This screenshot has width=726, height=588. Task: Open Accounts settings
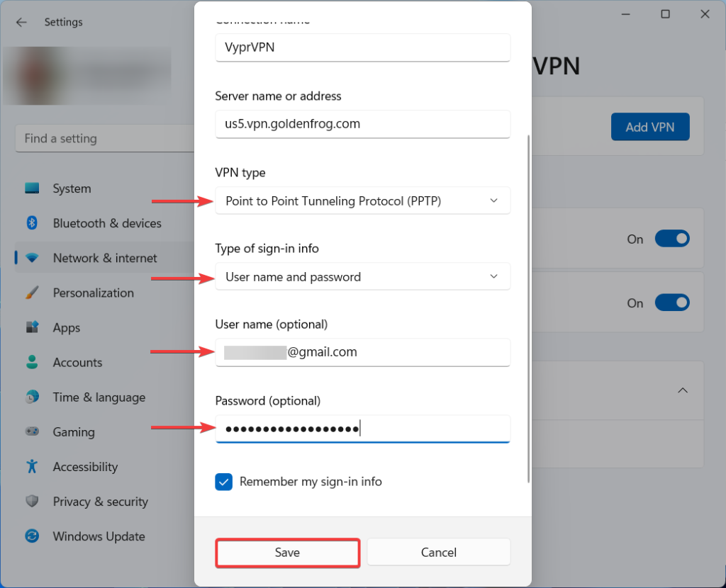(77, 362)
